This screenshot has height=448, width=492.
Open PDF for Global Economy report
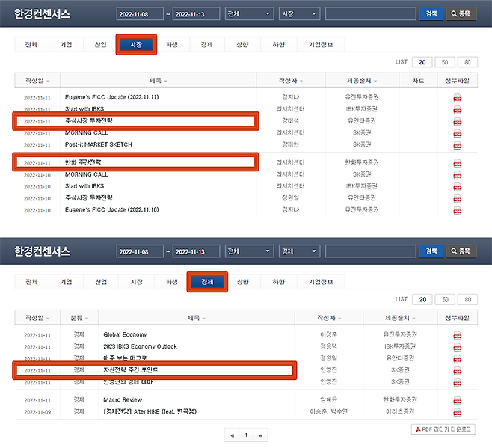457,335
